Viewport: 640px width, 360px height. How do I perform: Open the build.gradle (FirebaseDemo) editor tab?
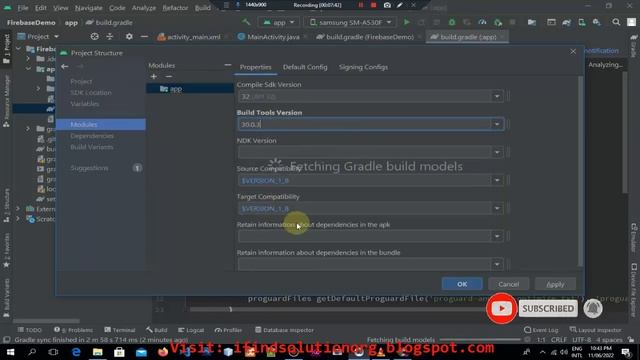pyautogui.click(x=369, y=37)
